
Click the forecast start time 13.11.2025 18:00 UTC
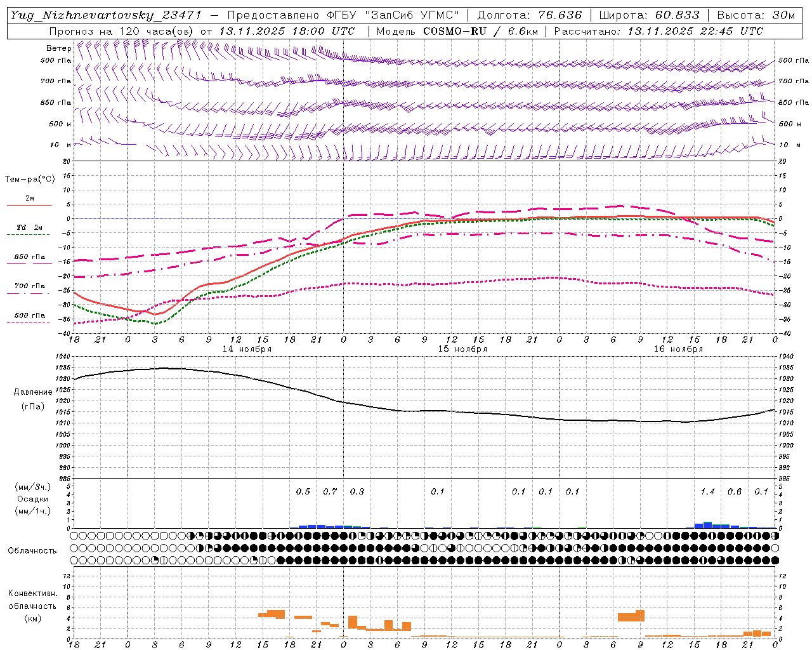(x=286, y=31)
